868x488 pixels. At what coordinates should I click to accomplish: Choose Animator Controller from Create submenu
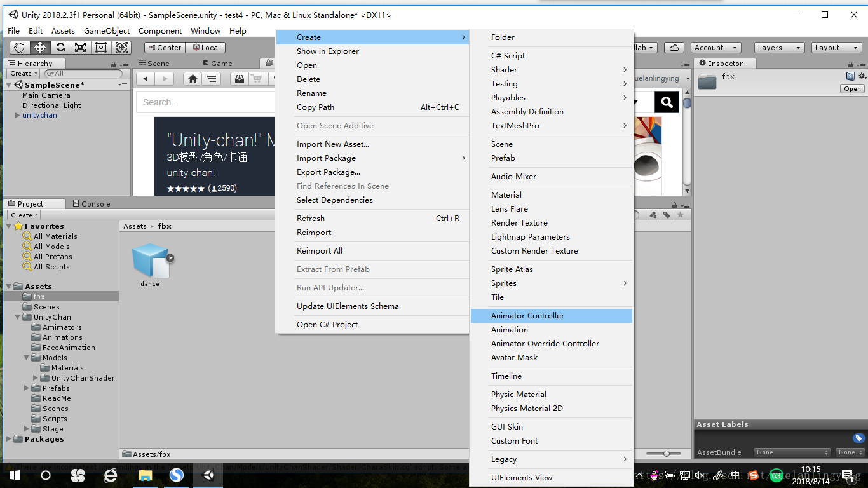(552, 315)
